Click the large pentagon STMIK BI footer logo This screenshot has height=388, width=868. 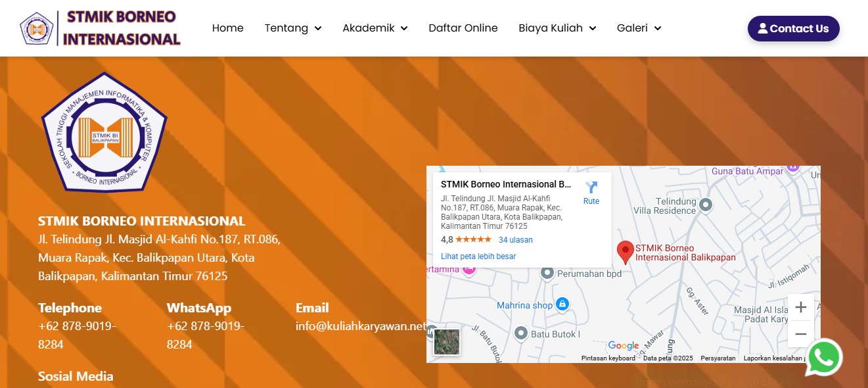coord(104,132)
